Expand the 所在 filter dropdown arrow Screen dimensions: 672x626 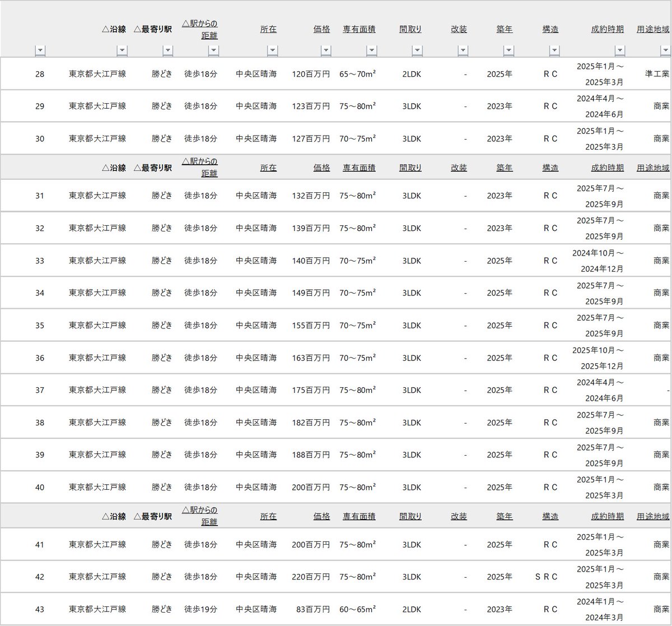click(273, 50)
